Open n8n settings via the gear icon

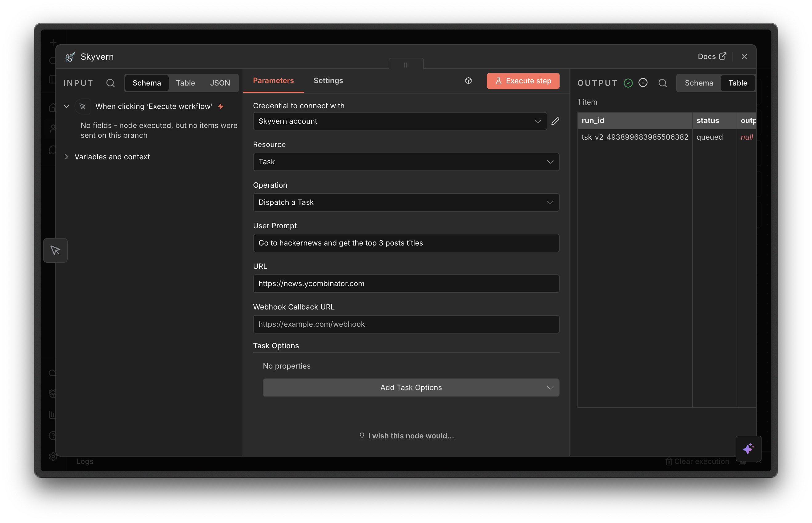click(x=53, y=457)
